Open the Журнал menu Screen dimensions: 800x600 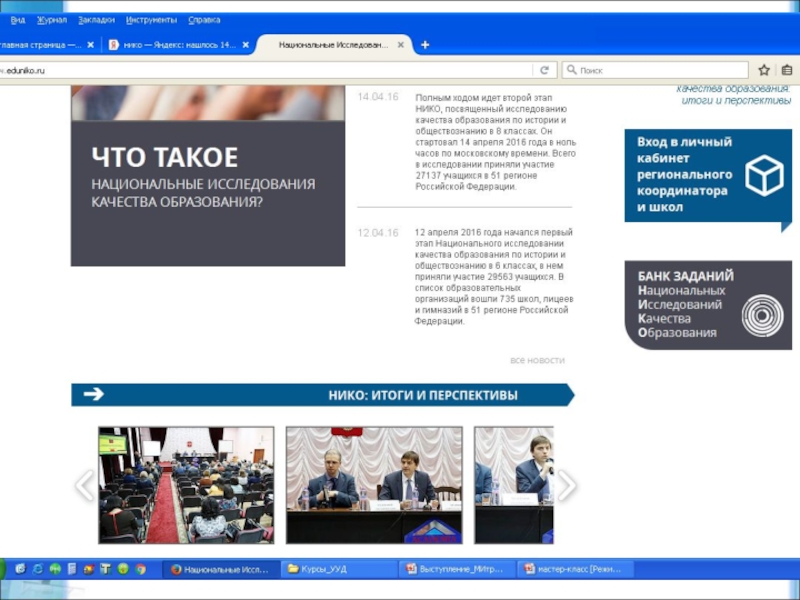[52, 20]
